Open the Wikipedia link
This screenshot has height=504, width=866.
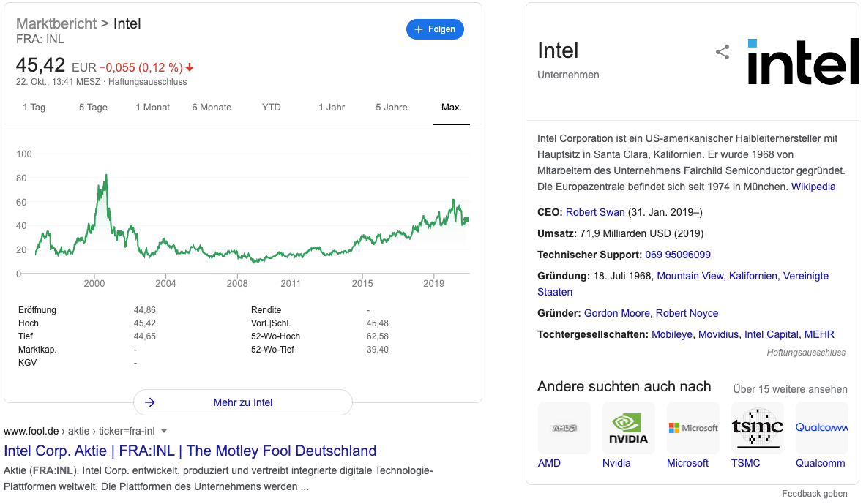click(x=813, y=187)
